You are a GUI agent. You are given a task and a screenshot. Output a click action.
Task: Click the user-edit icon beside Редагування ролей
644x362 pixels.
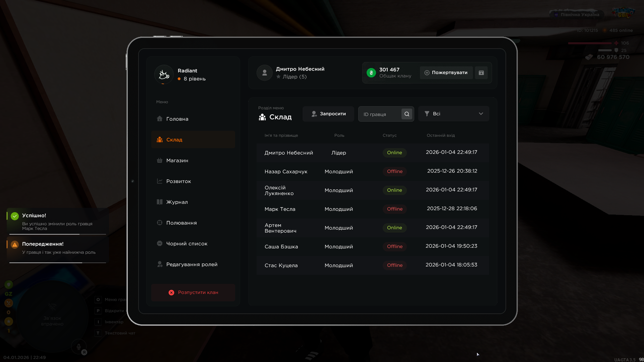pos(159,264)
